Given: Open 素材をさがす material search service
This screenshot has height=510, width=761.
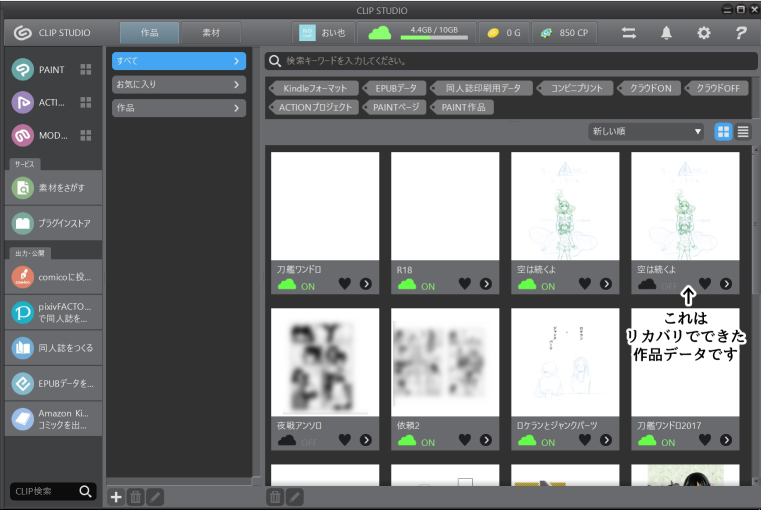Looking at the screenshot, I should [53, 187].
